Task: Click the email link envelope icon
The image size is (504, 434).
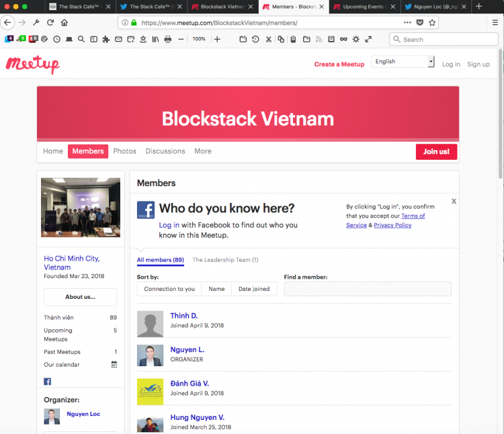Action: click(x=118, y=39)
